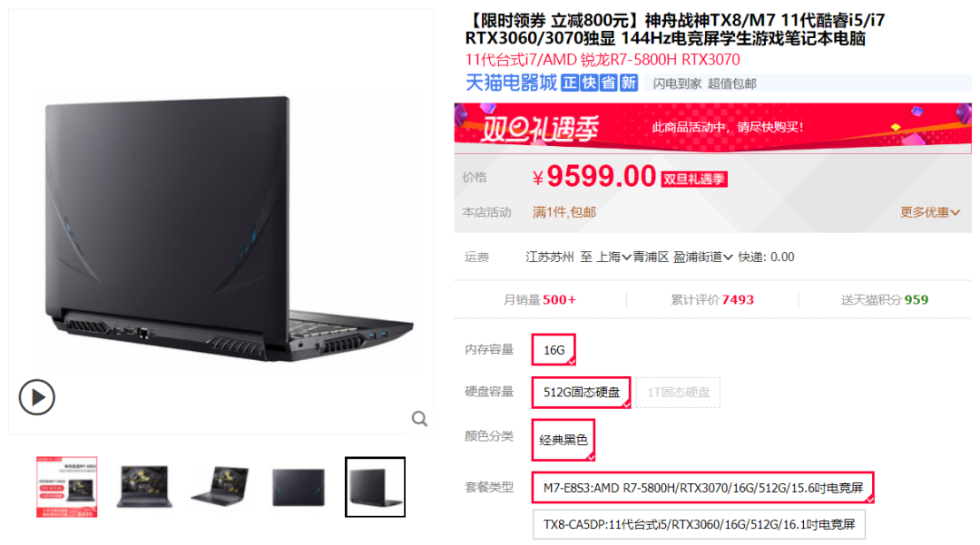The width and height of the screenshot is (980, 545).
Task: Open the 上海 destination city dropdown
Action: point(613,258)
